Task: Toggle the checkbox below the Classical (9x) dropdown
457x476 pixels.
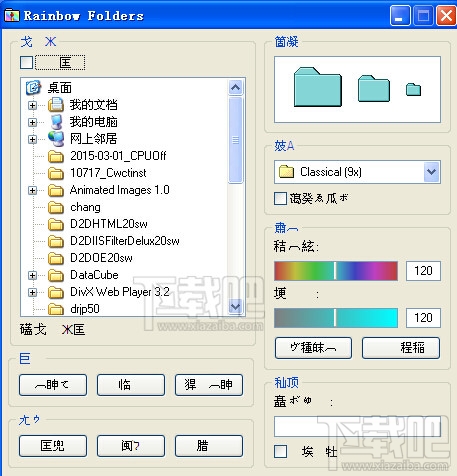Action: pyautogui.click(x=280, y=198)
